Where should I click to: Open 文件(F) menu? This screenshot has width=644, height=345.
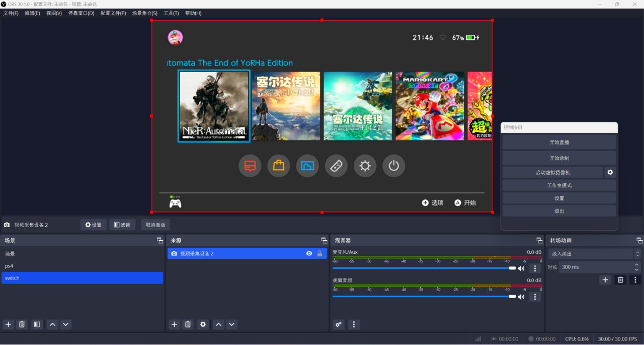pyautogui.click(x=11, y=13)
